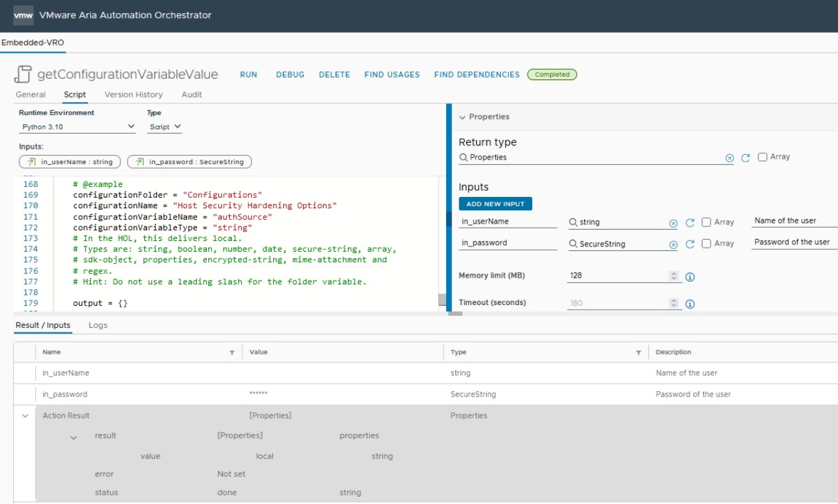Viewport: 838px width, 504px height.
Task: Open the Audit tab
Action: point(192,95)
